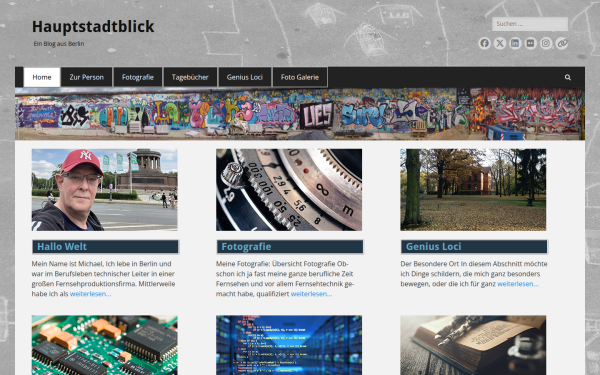
Task: Open the green circuit board thumbnail
Action: point(104,345)
